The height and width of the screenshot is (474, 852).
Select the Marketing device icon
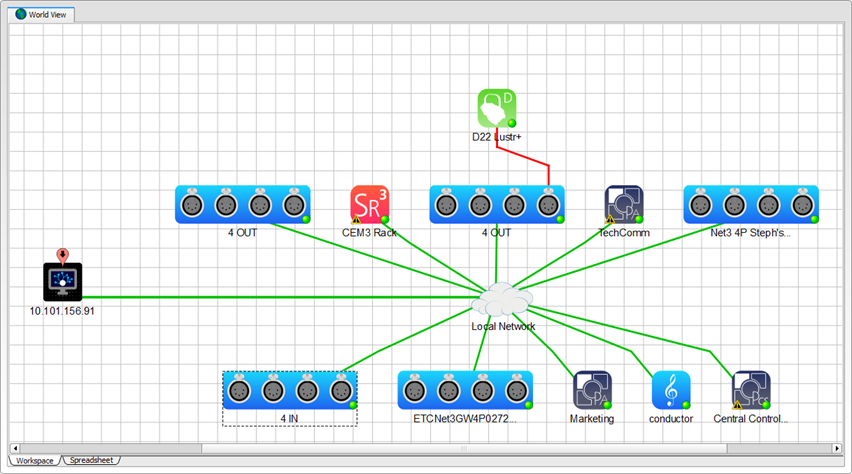coord(591,390)
